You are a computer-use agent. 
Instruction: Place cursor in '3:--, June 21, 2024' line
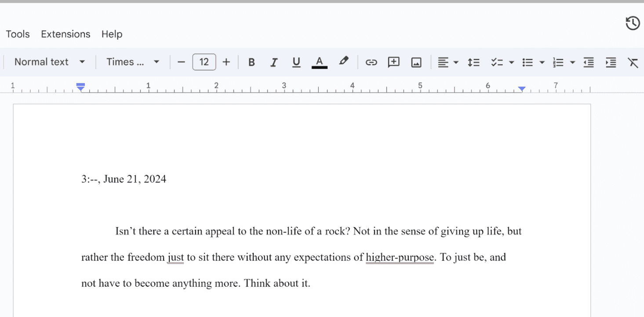pyautogui.click(x=124, y=179)
